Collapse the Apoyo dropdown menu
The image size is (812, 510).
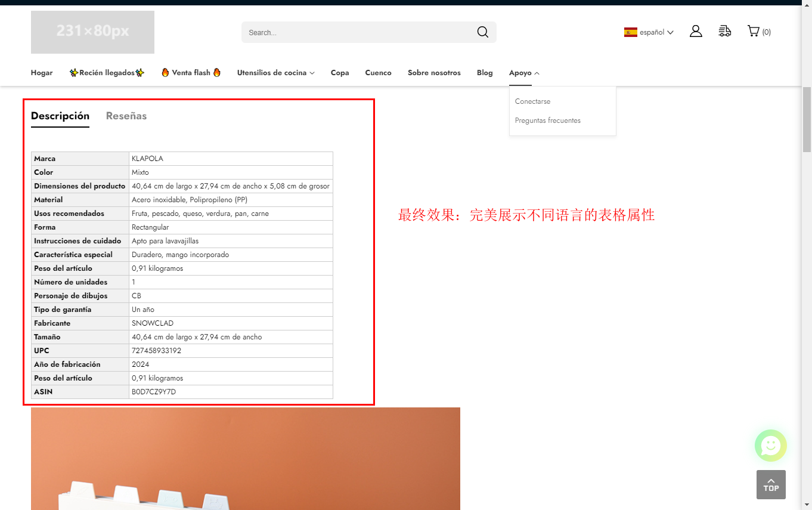[524, 73]
